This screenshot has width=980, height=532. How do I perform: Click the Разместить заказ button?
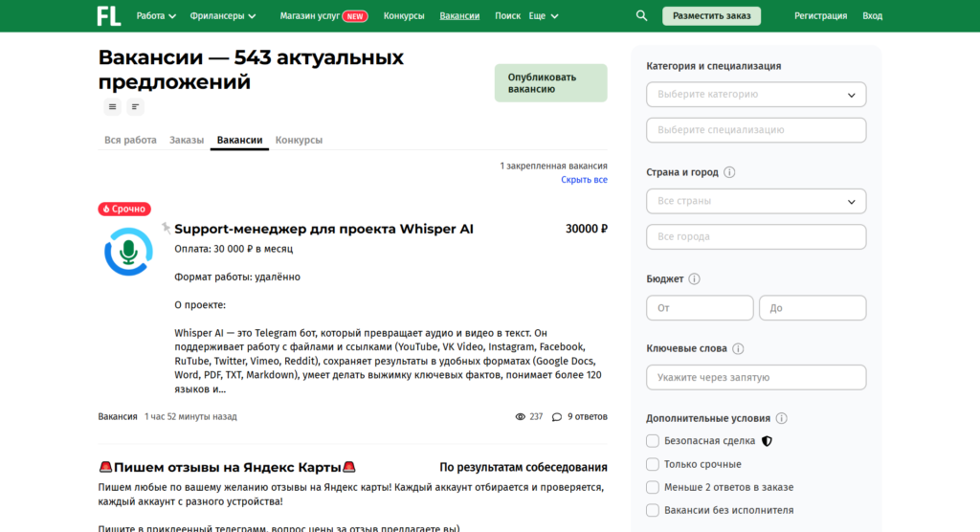coord(711,15)
